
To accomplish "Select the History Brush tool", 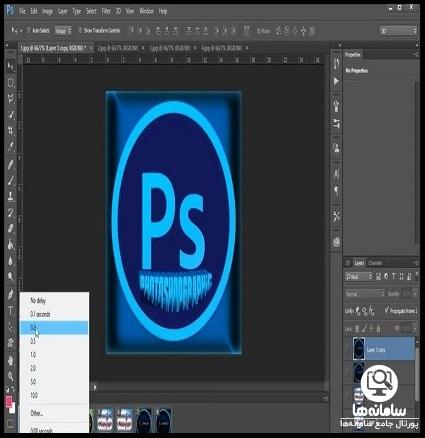I will point(11,212).
